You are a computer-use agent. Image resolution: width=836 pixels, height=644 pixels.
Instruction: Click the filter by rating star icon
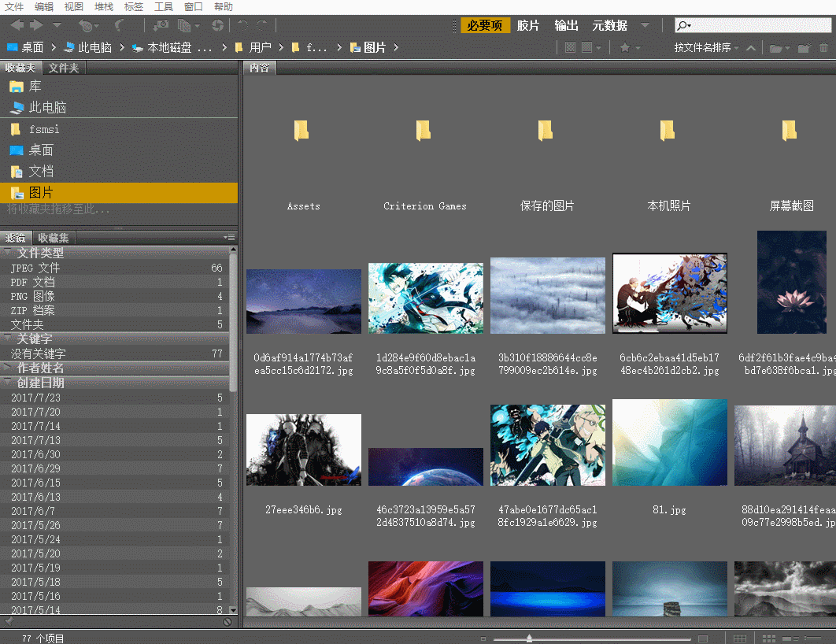click(x=625, y=48)
